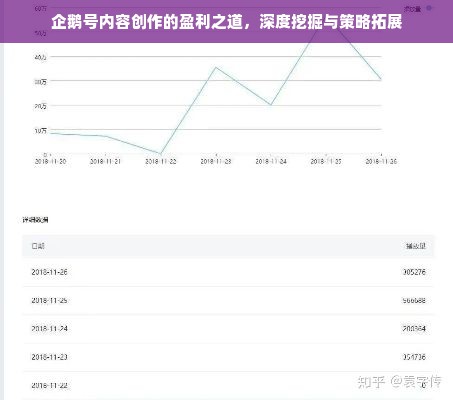Click the table date cell 2018-11-23

49,357
